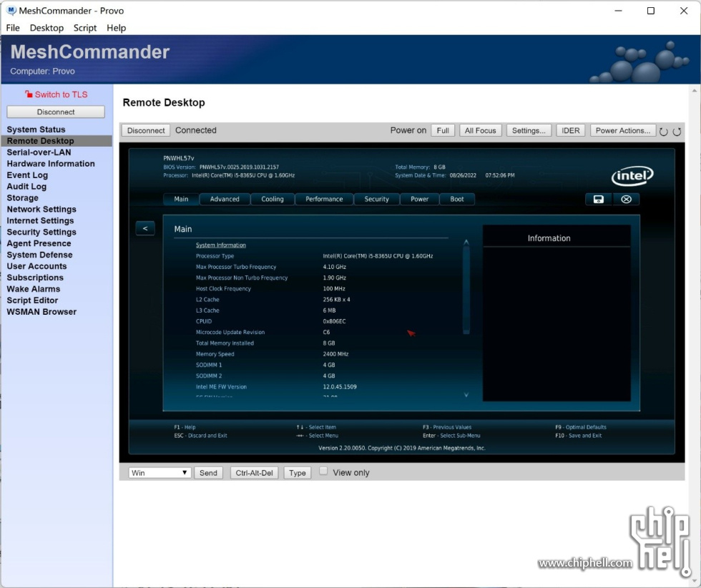
Task: Open Hardware Information in the sidebar
Action: click(x=51, y=164)
